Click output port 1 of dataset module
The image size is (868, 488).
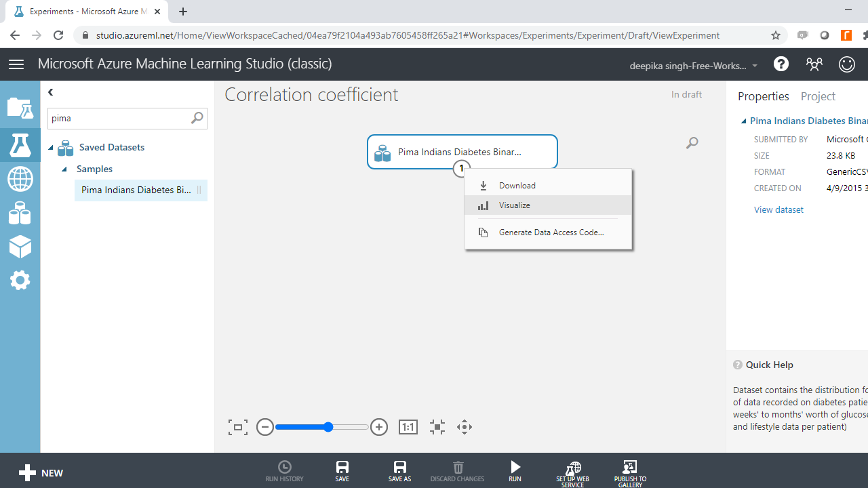[461, 168]
